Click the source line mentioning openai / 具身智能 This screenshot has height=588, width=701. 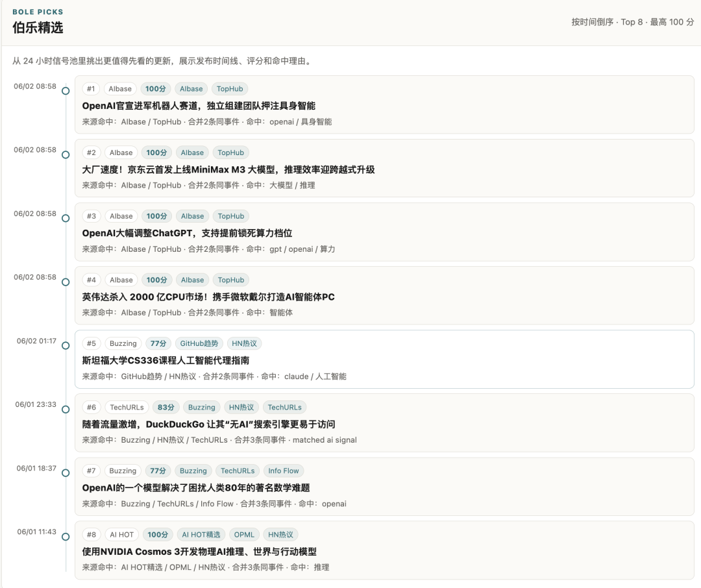206,121
